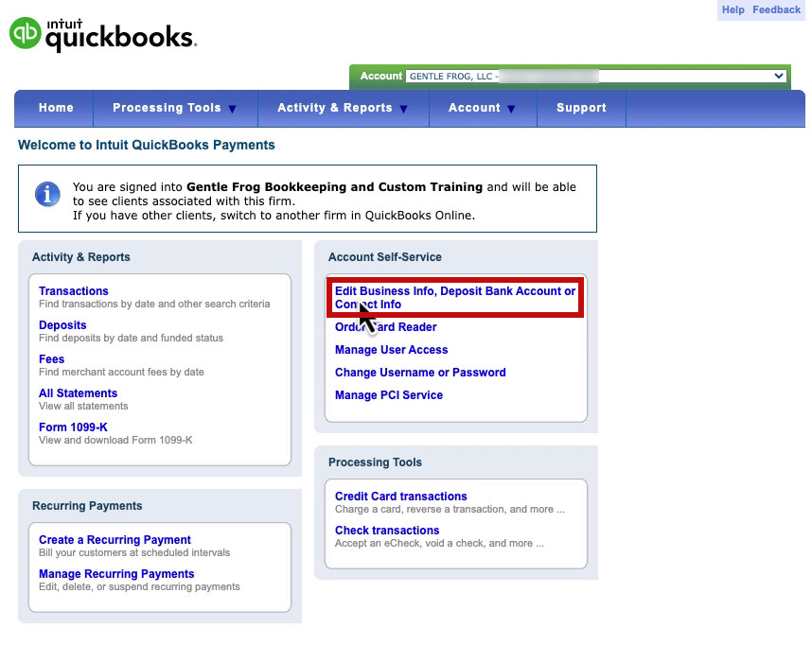
Task: Expand the Account menu arrow
Action: (512, 109)
